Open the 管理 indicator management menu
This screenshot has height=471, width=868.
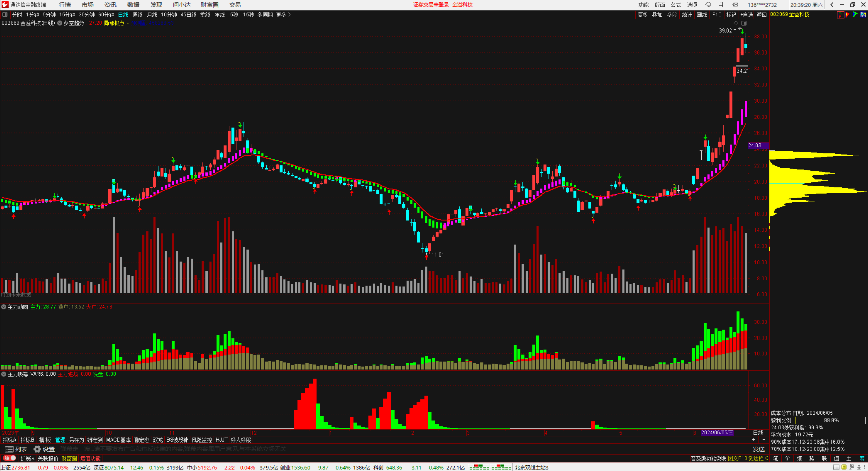click(x=60, y=440)
